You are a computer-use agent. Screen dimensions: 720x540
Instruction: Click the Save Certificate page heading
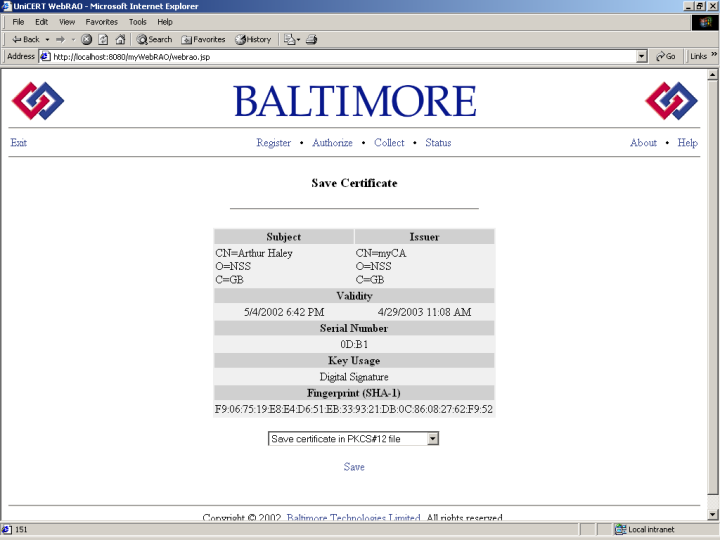[354, 183]
